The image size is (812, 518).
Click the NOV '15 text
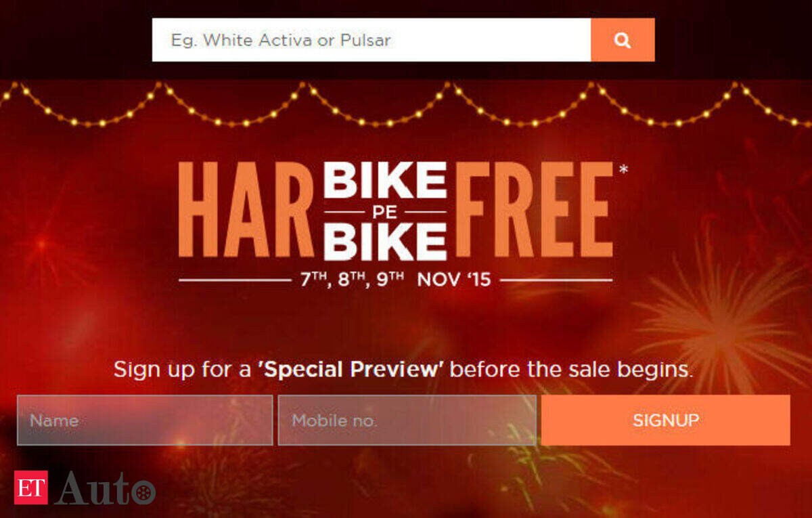[454, 280]
